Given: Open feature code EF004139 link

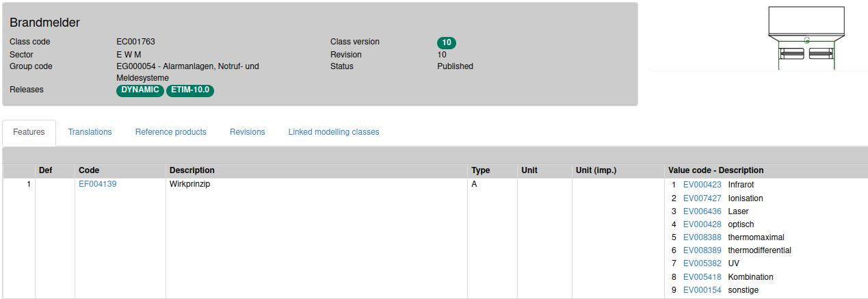Looking at the screenshot, I should [x=97, y=184].
